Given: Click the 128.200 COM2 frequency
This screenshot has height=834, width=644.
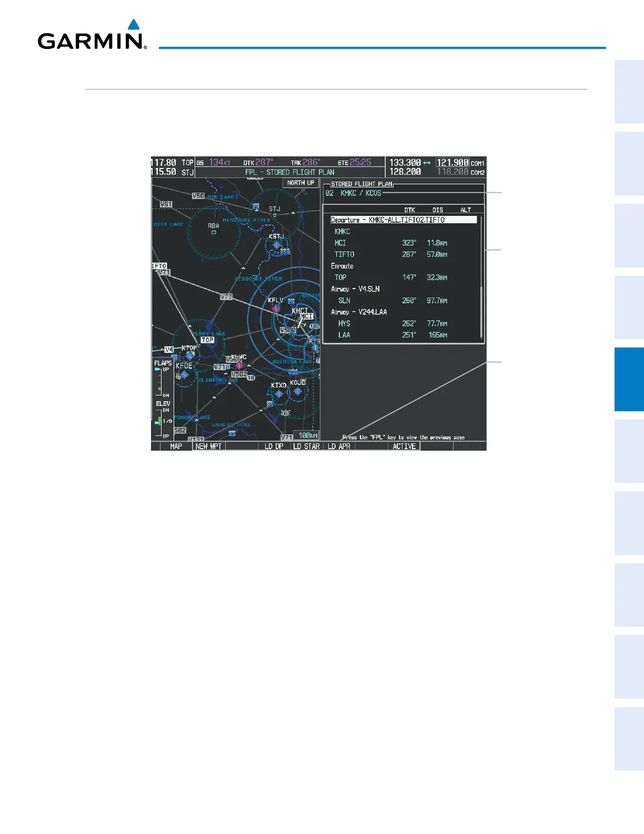Looking at the screenshot, I should click(405, 172).
